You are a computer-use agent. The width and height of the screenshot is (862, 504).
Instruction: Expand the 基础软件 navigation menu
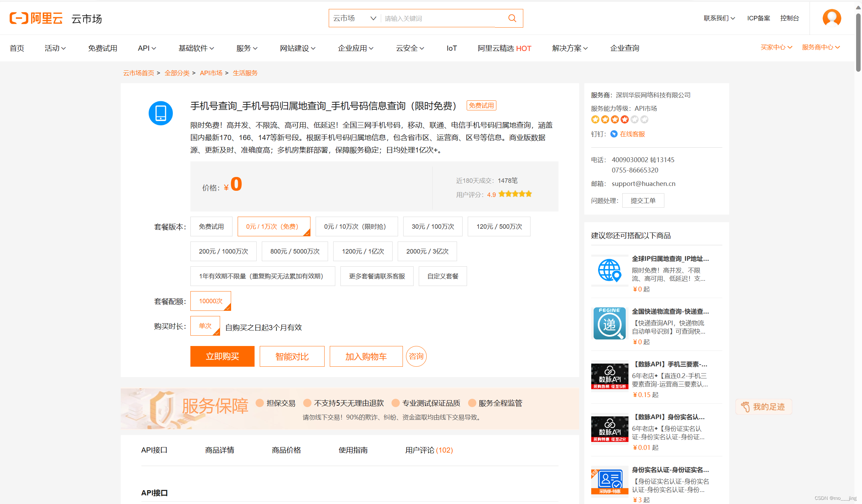tap(196, 48)
